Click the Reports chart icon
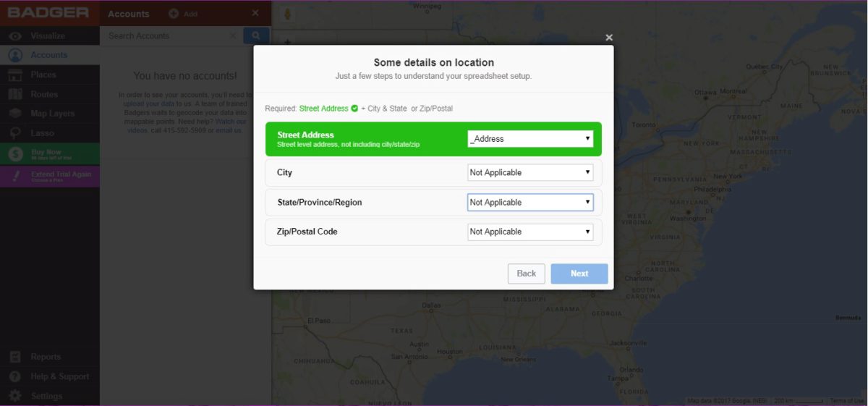Image resolution: width=868 pixels, height=406 pixels. pos(15,357)
